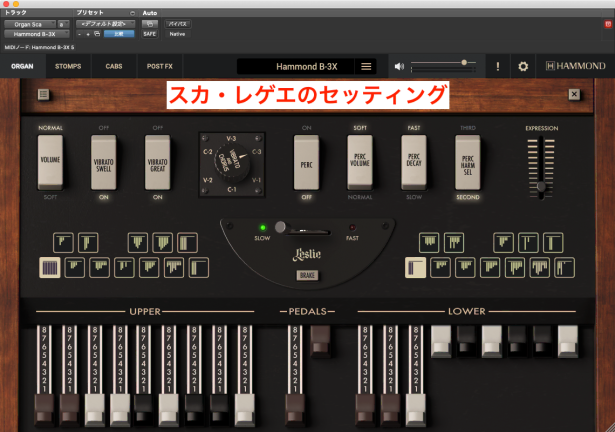Select the highlighted upper manual preset key

(x=50, y=268)
